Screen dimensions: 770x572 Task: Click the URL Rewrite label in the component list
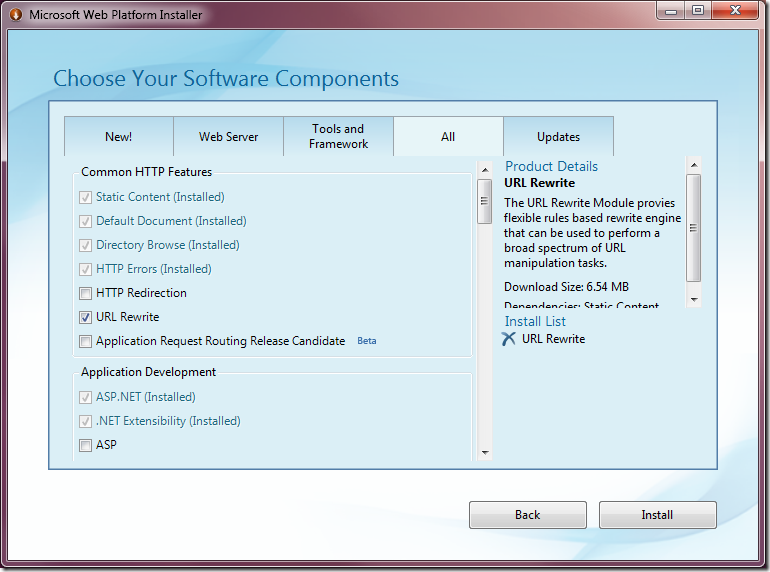click(x=128, y=317)
